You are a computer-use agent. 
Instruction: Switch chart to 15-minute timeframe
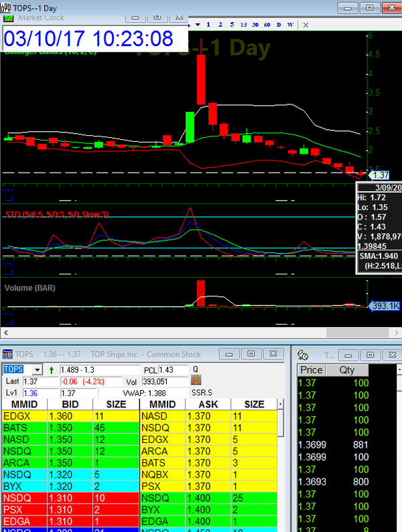[x=243, y=24]
